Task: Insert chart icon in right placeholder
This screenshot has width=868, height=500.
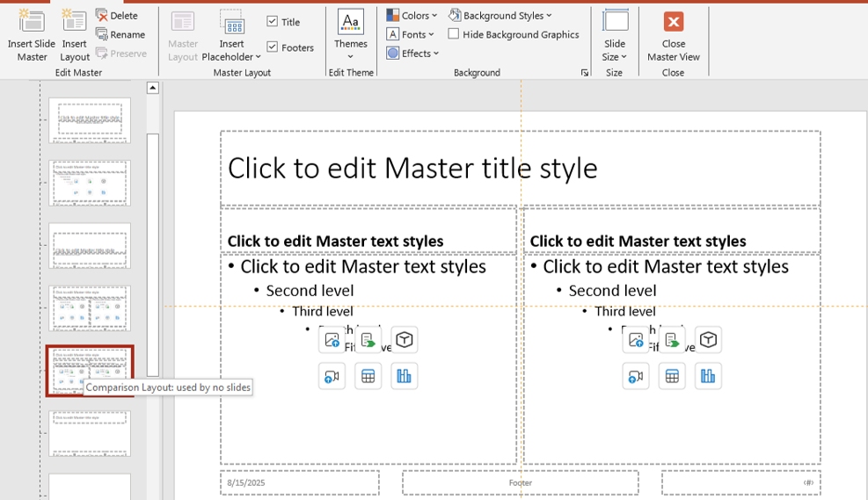Action: (x=707, y=376)
